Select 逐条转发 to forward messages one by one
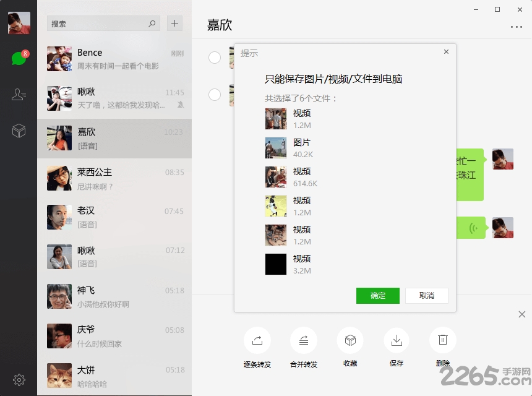532x396 pixels. click(x=257, y=339)
